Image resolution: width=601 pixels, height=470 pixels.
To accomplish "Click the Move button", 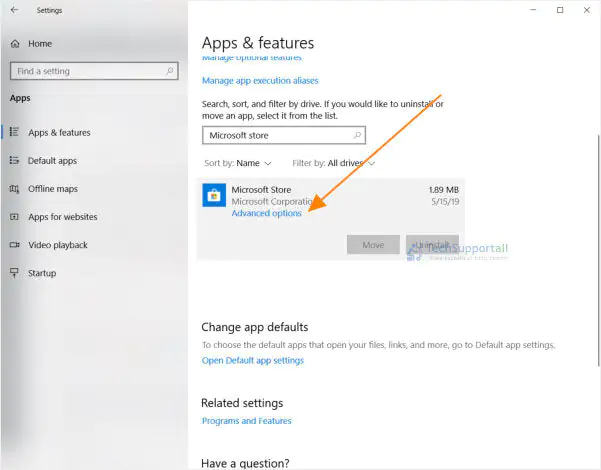I will point(373,245).
